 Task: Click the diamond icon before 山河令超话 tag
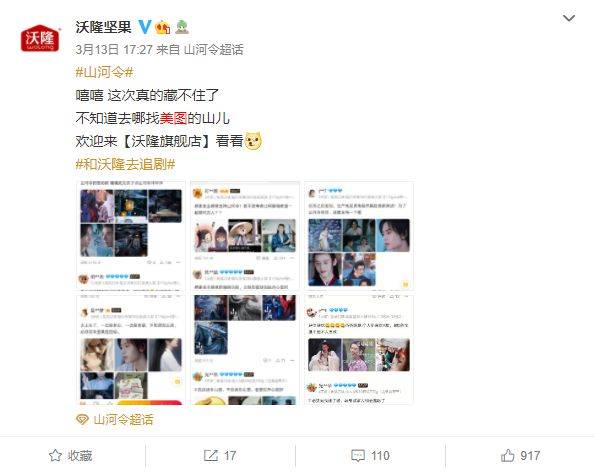[82, 420]
